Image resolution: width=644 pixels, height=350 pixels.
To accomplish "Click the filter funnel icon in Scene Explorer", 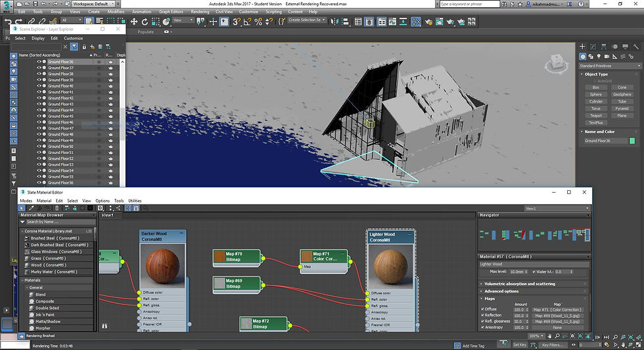I will 74,47.
